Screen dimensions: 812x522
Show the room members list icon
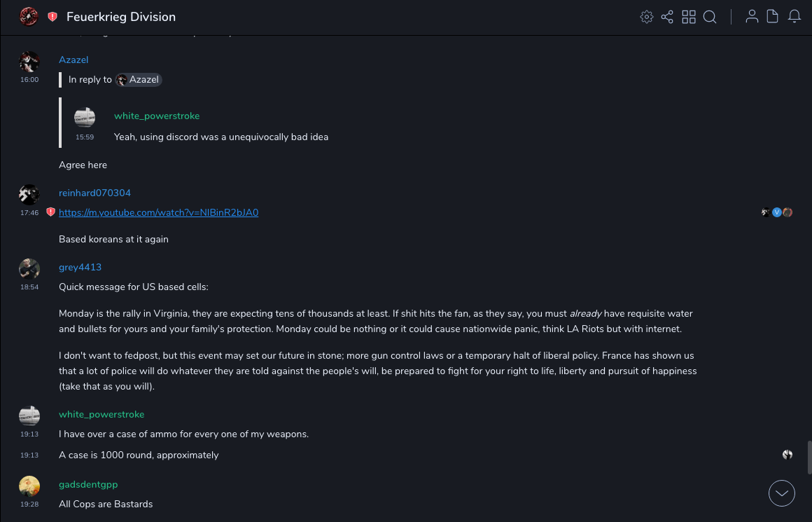coord(752,17)
